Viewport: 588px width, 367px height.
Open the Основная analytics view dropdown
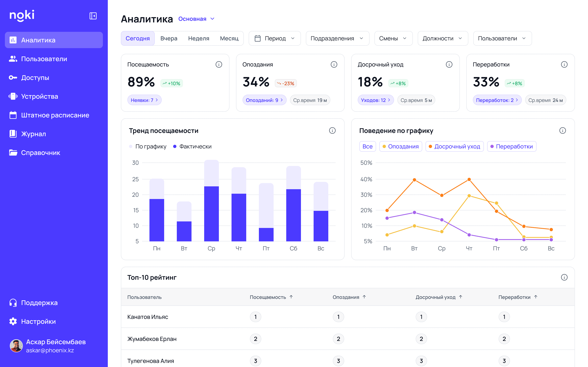pyautogui.click(x=196, y=19)
